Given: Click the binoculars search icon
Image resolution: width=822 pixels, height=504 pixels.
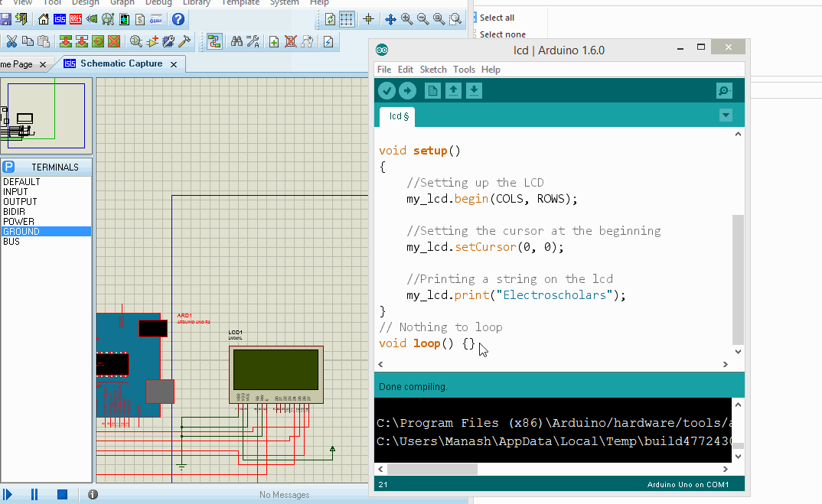Looking at the screenshot, I should point(236,41).
